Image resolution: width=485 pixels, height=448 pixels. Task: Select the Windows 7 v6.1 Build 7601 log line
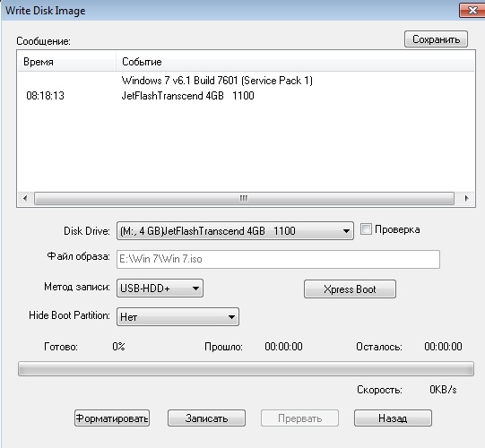pyautogui.click(x=217, y=81)
